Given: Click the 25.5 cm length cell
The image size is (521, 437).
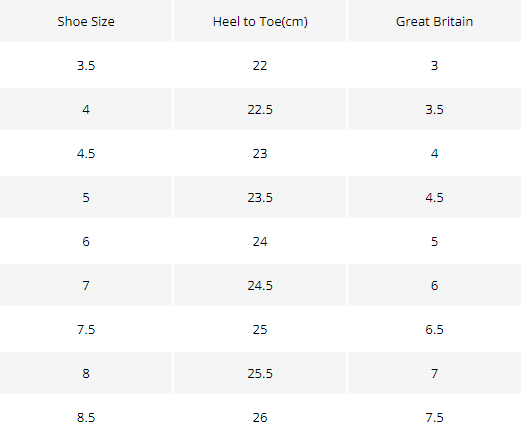Looking at the screenshot, I should 260,373.
